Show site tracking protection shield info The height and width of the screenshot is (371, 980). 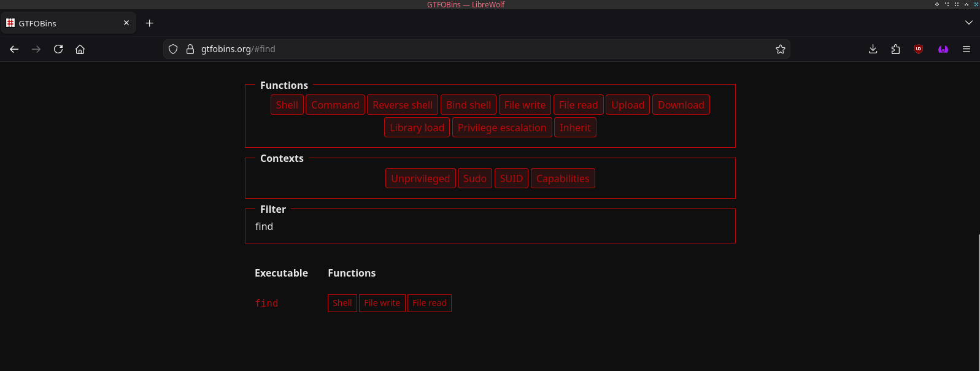pyautogui.click(x=173, y=49)
